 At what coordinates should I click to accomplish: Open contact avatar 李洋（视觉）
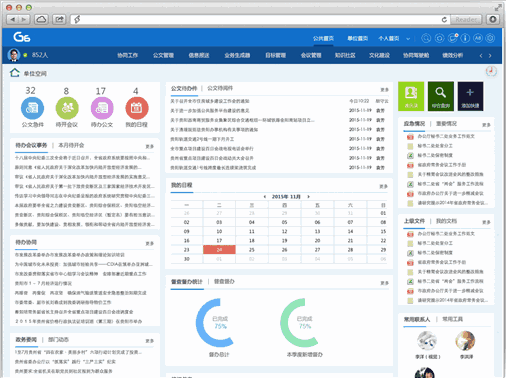pyautogui.click(x=427, y=341)
